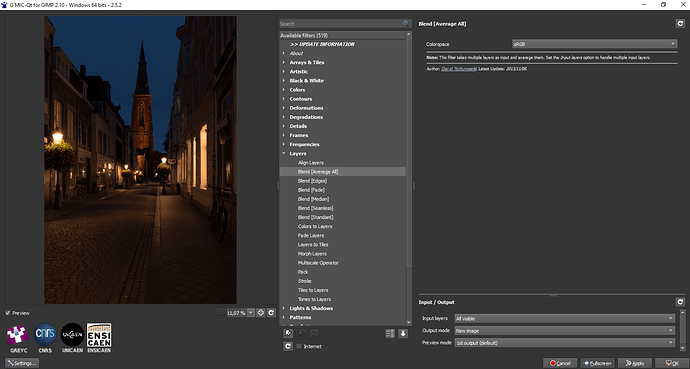Expand the About category
Viewport: 690px width, 369px height.
point(284,53)
